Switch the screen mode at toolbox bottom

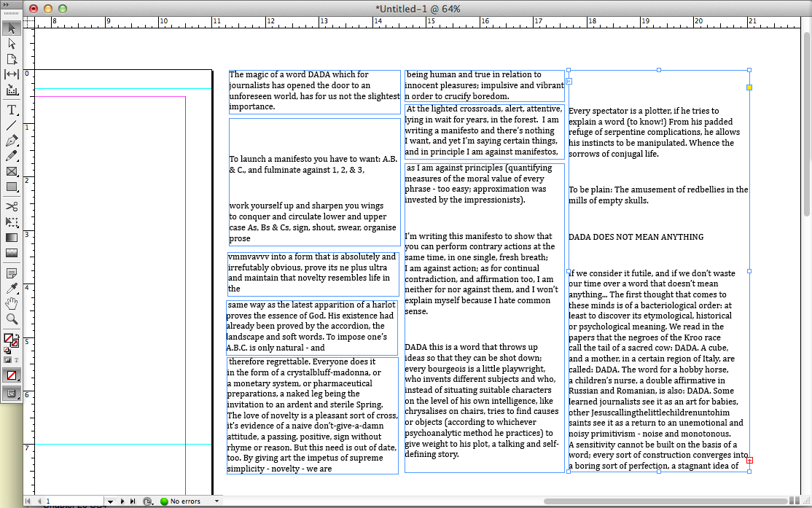(12, 394)
